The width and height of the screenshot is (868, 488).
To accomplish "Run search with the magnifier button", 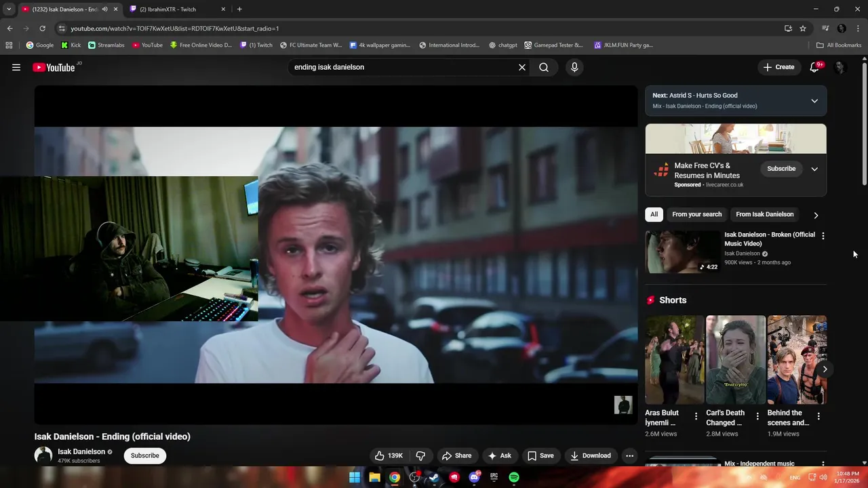I will (544, 67).
